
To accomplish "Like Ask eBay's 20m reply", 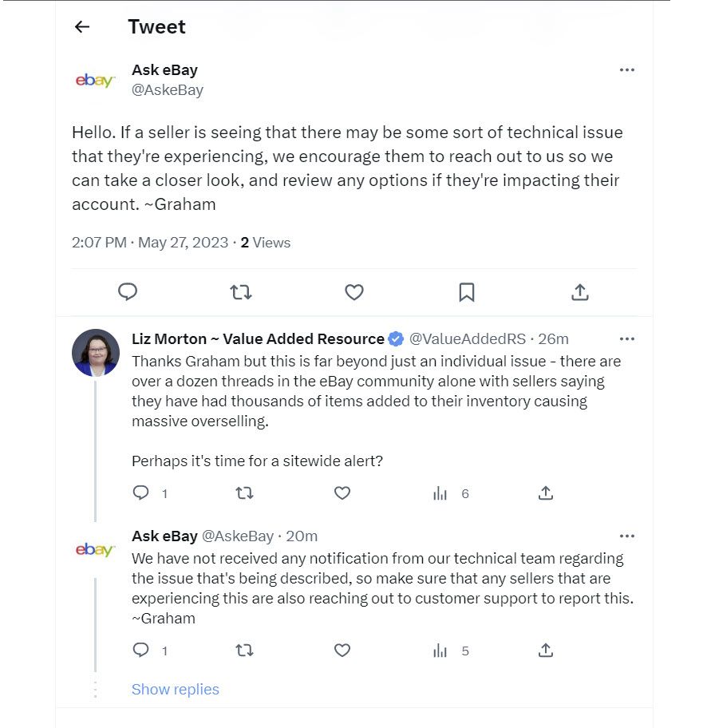I will pyautogui.click(x=342, y=650).
